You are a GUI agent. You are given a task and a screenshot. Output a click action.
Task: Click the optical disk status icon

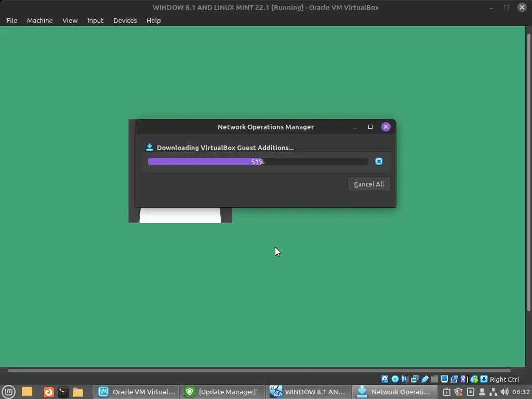click(x=395, y=379)
